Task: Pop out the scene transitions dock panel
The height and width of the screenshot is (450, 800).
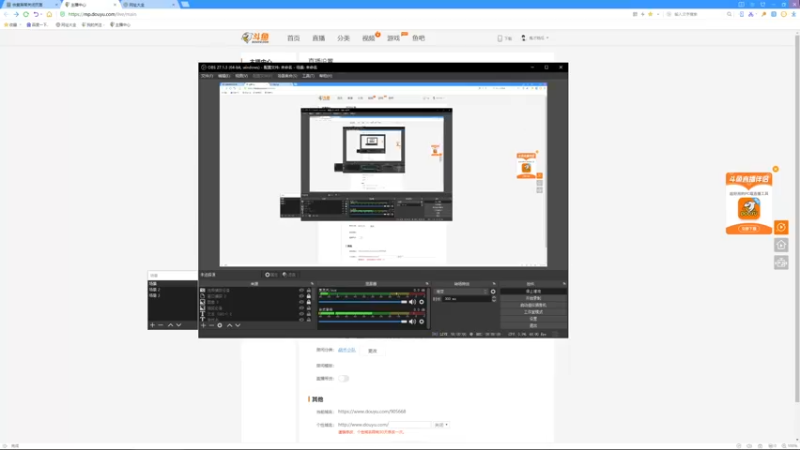Action: 494,284
